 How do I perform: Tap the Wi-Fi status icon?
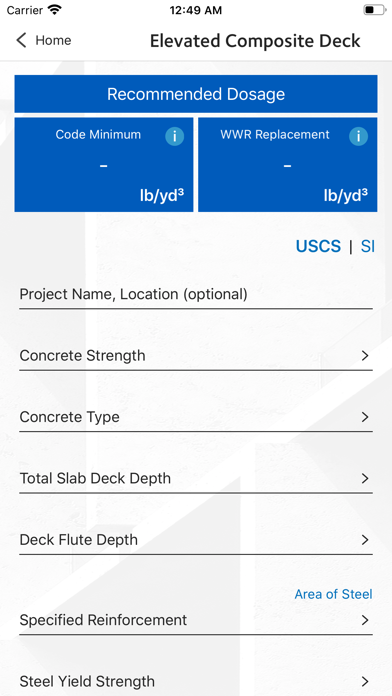tap(55, 10)
